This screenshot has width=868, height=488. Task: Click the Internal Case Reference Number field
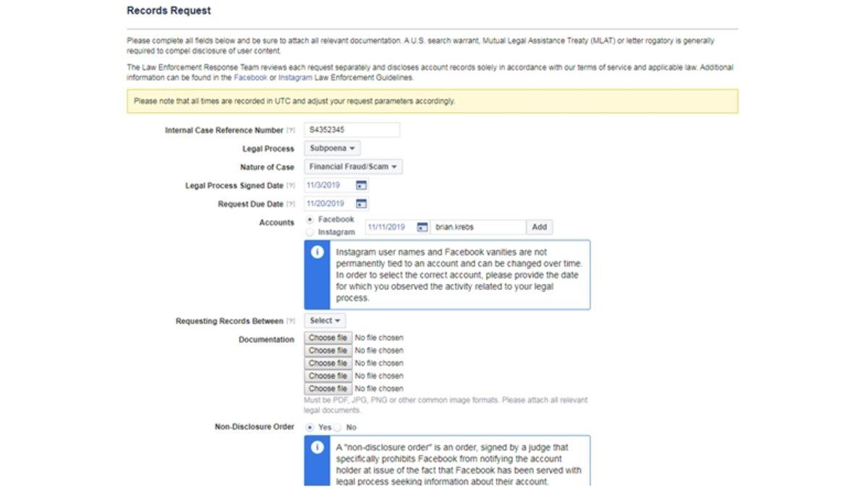pos(352,130)
